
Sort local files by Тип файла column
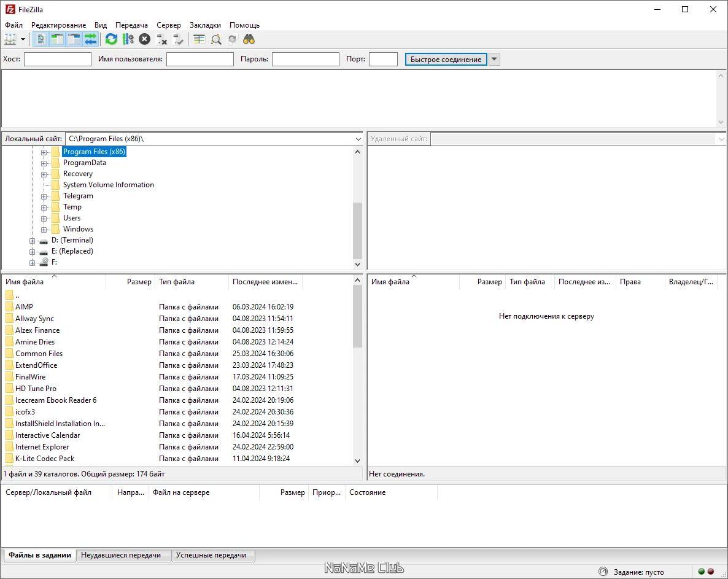pos(192,282)
